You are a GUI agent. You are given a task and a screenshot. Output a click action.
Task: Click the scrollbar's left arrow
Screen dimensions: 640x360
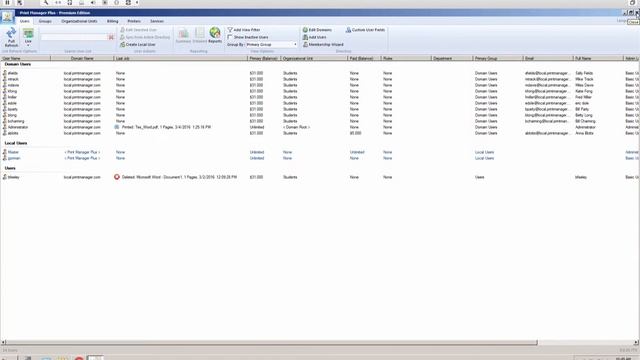3,342
